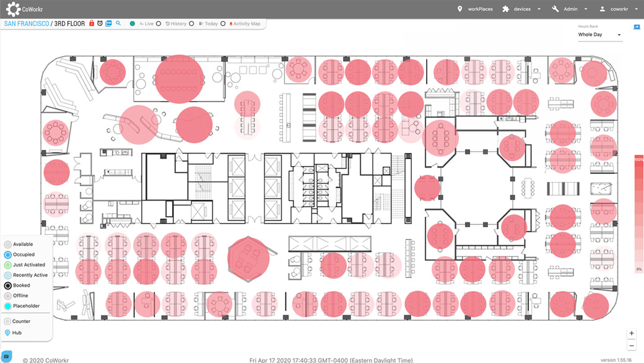Click the red lock icon

tap(92, 24)
